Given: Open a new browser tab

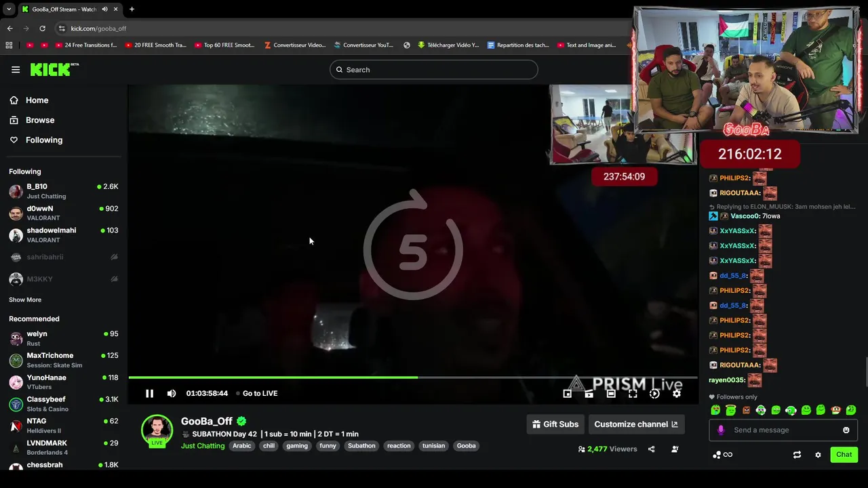Looking at the screenshot, I should [x=132, y=9].
